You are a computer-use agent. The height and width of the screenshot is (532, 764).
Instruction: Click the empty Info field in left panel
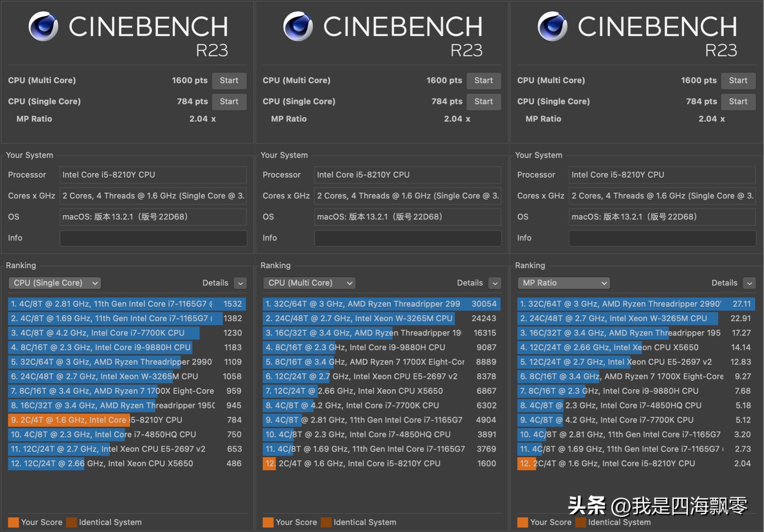(x=153, y=238)
